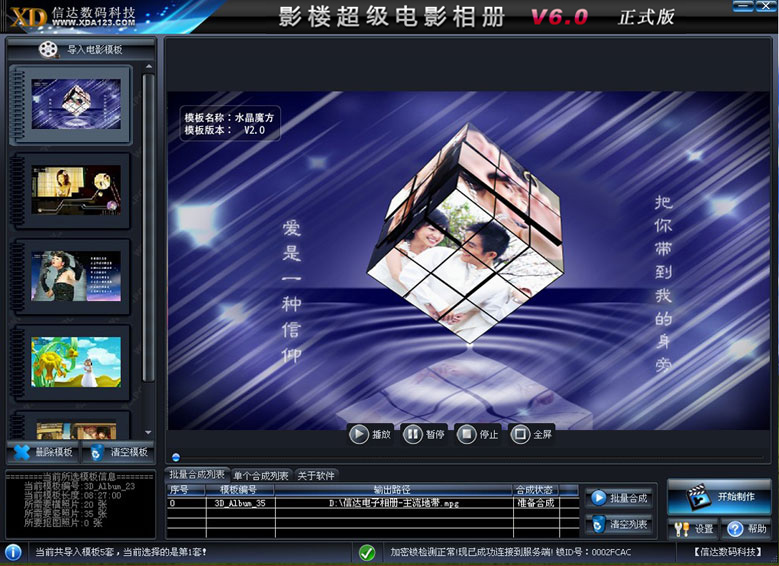Click the 当前模板长度:08:27:00 info line
779x566 pixels.
73,495
